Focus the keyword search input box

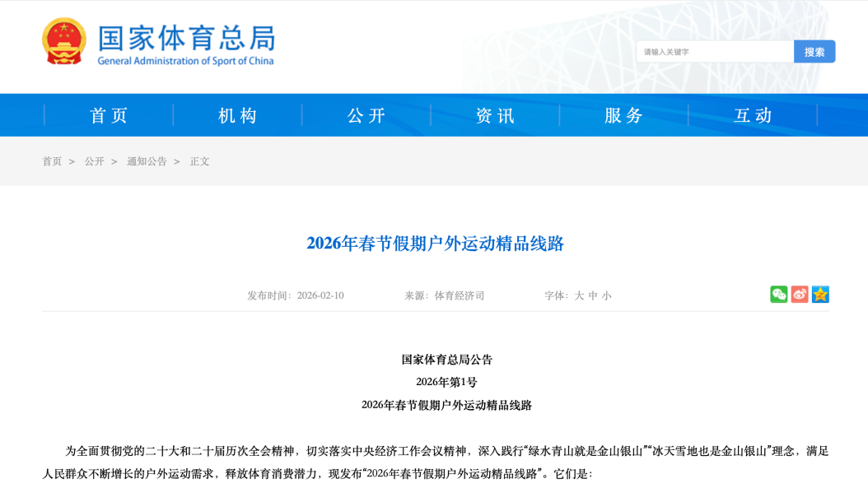tap(714, 52)
